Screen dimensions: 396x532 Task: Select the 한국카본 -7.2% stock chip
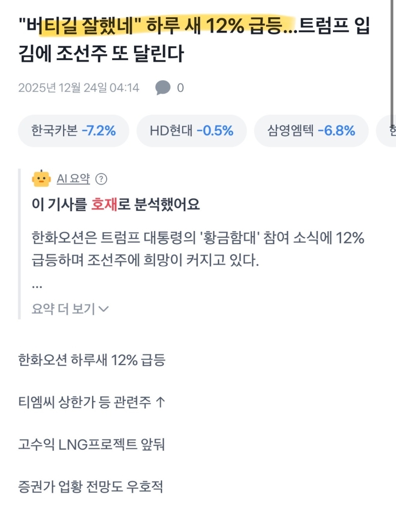click(x=73, y=131)
